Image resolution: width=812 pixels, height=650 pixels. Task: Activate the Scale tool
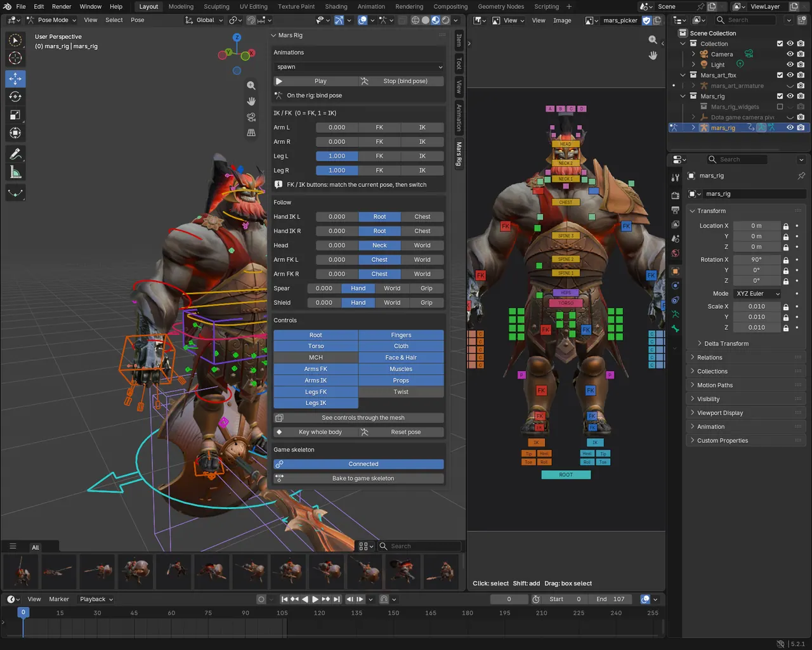(15, 115)
